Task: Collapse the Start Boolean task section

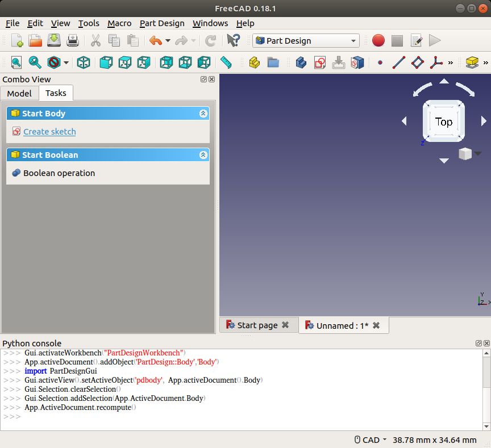Action: (203, 155)
